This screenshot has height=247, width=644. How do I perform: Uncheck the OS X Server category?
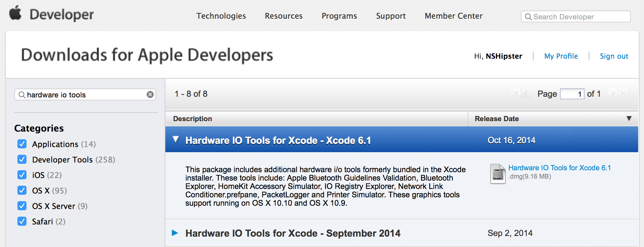pos(22,206)
